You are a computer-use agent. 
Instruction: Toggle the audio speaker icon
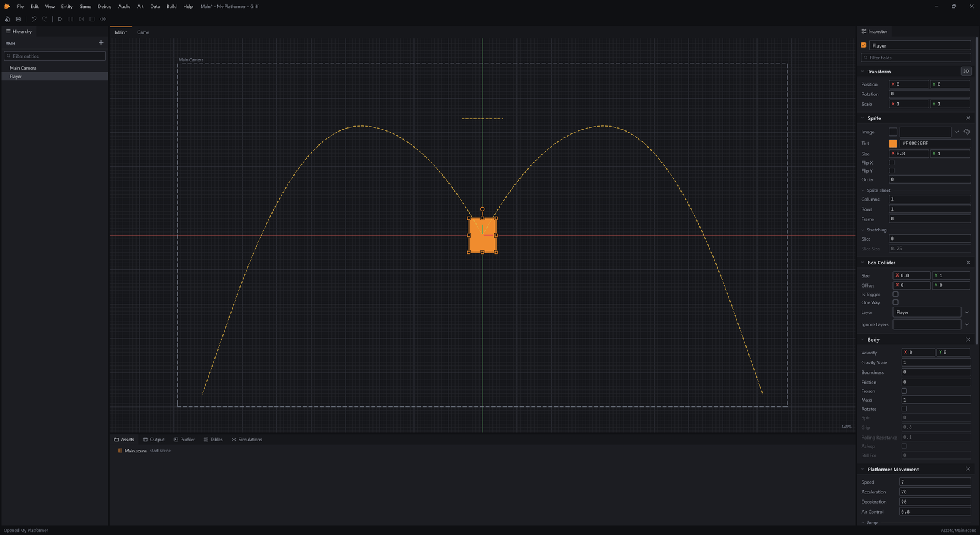(103, 19)
